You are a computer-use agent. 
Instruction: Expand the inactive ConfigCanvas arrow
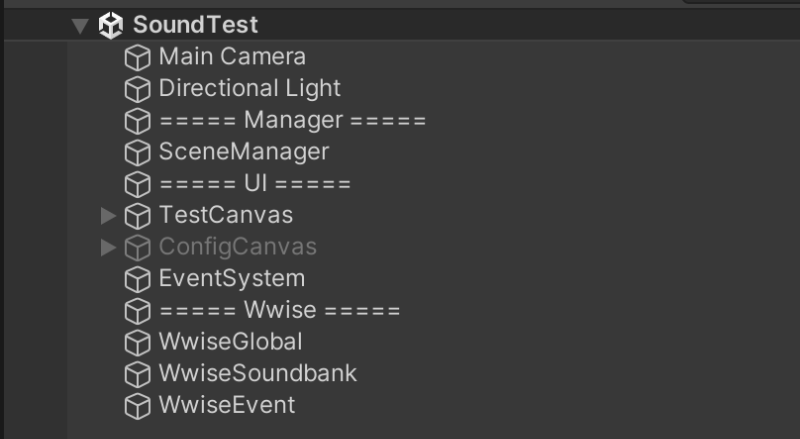(109, 247)
